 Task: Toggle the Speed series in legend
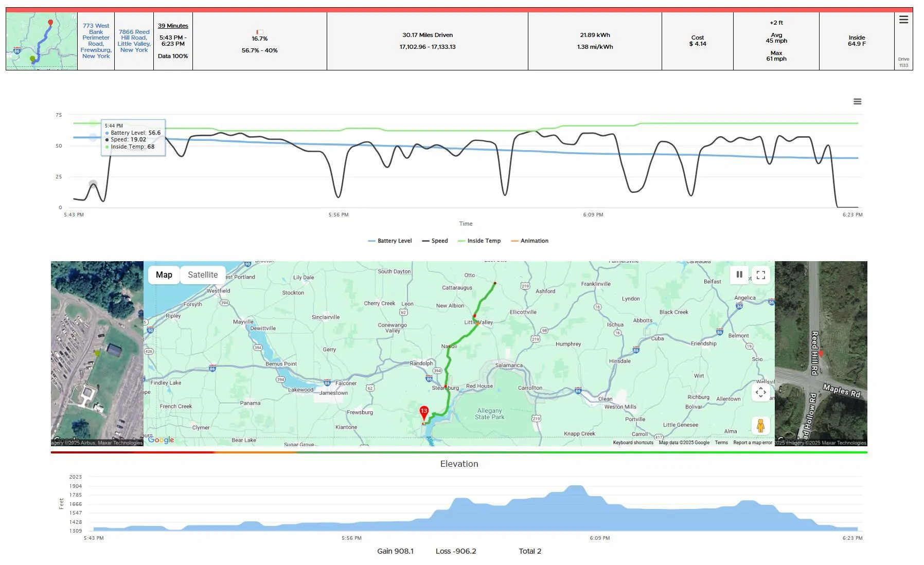click(x=435, y=241)
